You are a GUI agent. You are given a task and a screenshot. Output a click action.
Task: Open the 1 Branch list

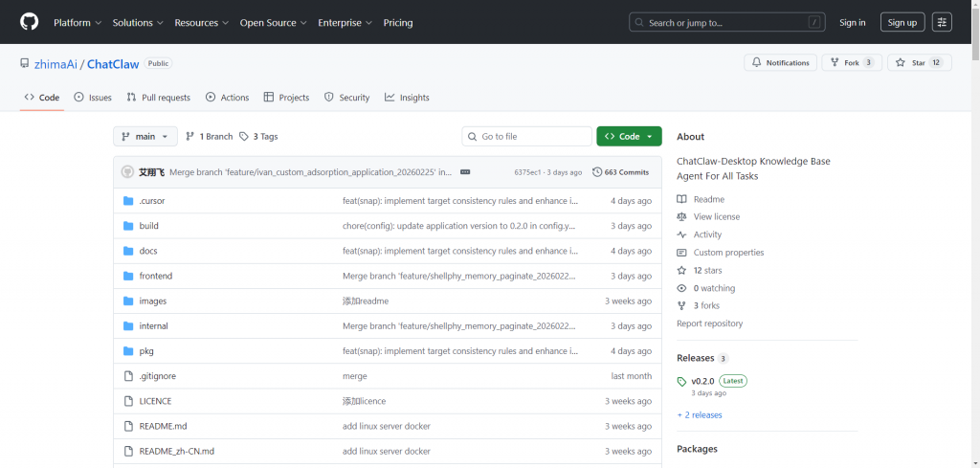[x=209, y=137]
